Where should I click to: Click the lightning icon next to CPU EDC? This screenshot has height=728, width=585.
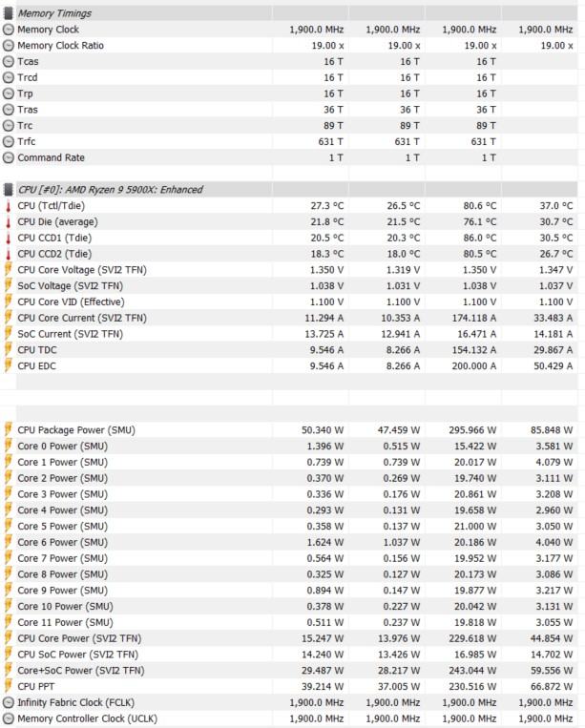tap(9, 365)
